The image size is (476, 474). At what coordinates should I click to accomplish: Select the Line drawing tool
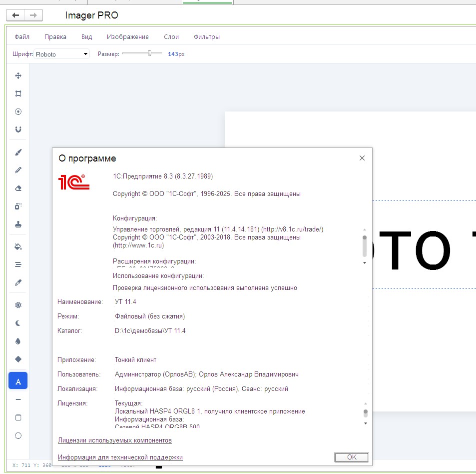point(18,399)
